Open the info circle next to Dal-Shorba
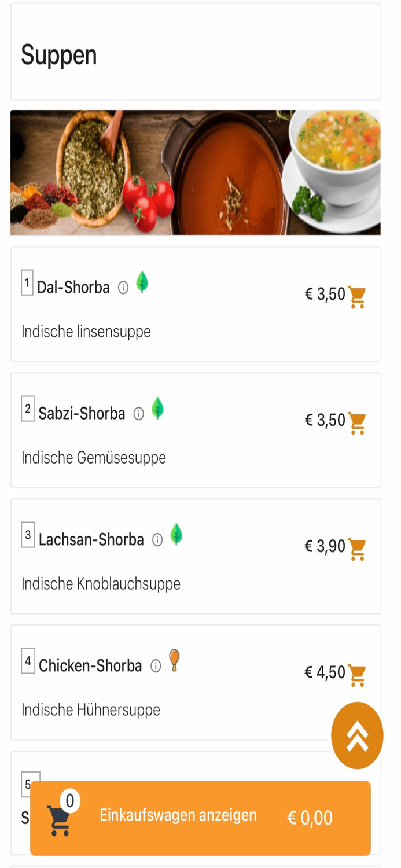Screen dimensions: 401x868 coord(123,288)
